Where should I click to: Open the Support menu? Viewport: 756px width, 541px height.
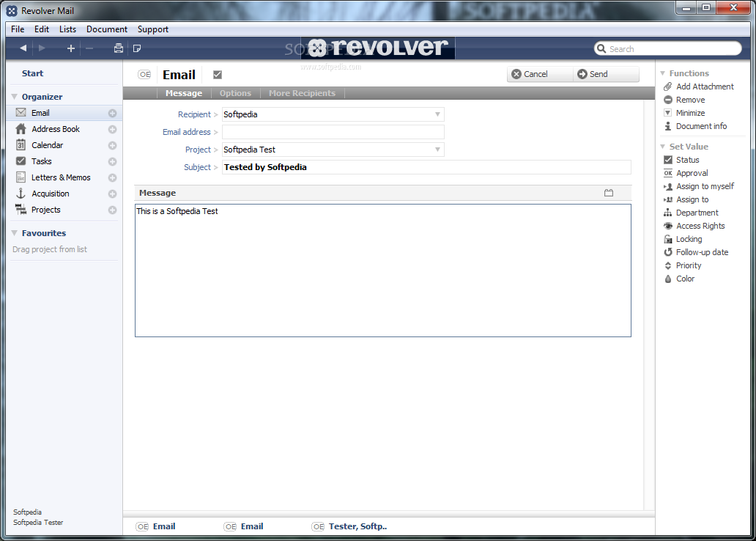[x=153, y=29]
